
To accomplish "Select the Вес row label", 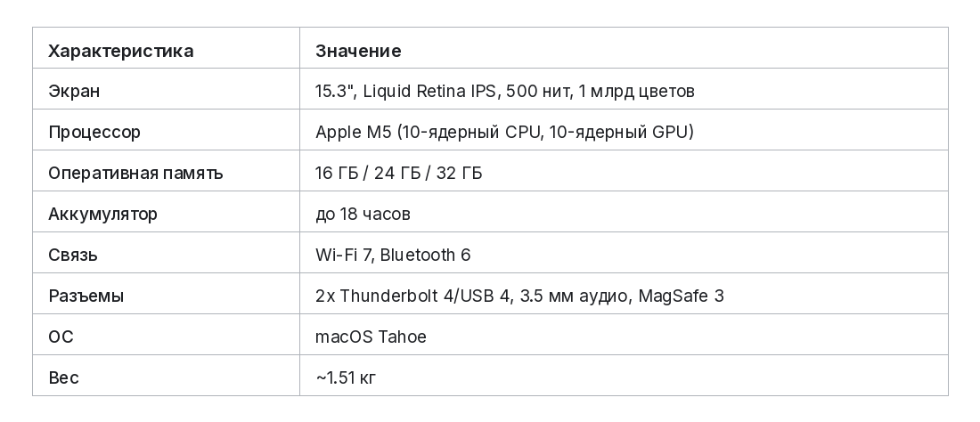I will 64,377.
